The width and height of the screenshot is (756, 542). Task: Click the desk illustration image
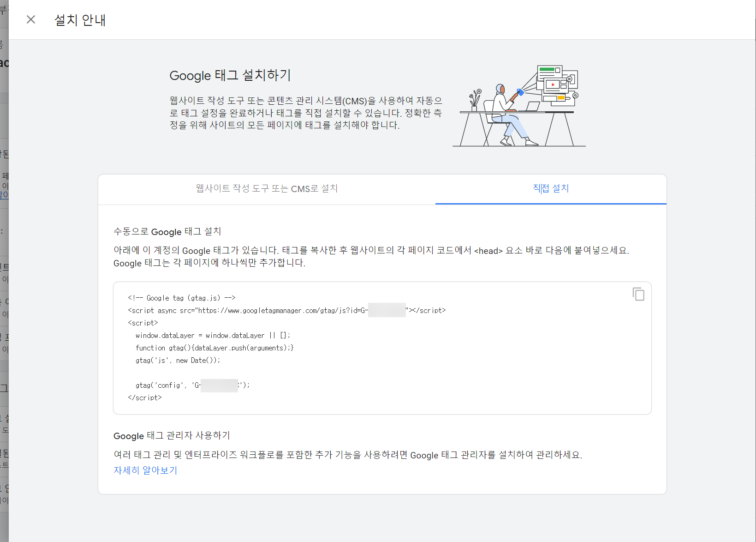[x=519, y=106]
